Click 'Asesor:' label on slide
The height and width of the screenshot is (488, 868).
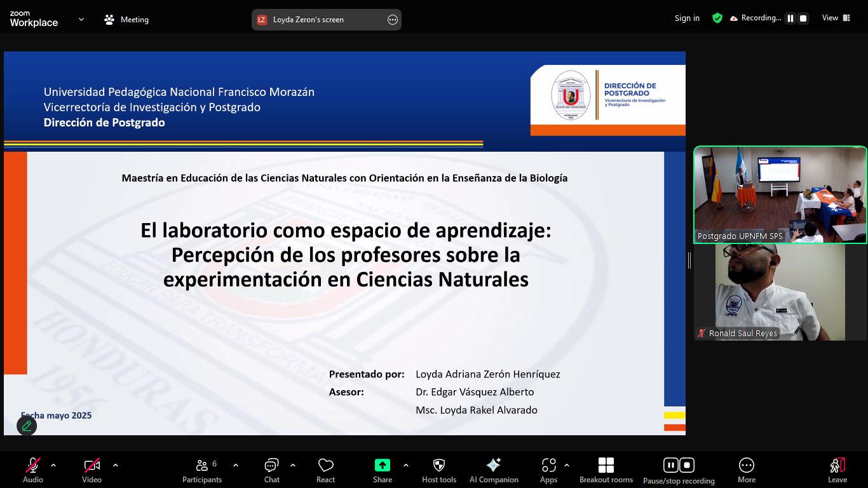pyautogui.click(x=346, y=392)
